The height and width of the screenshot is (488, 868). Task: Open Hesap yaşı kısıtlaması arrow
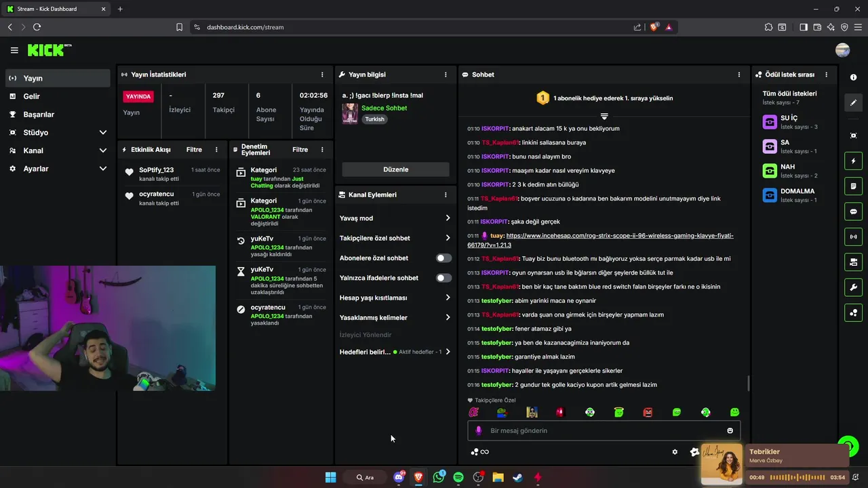pos(448,298)
